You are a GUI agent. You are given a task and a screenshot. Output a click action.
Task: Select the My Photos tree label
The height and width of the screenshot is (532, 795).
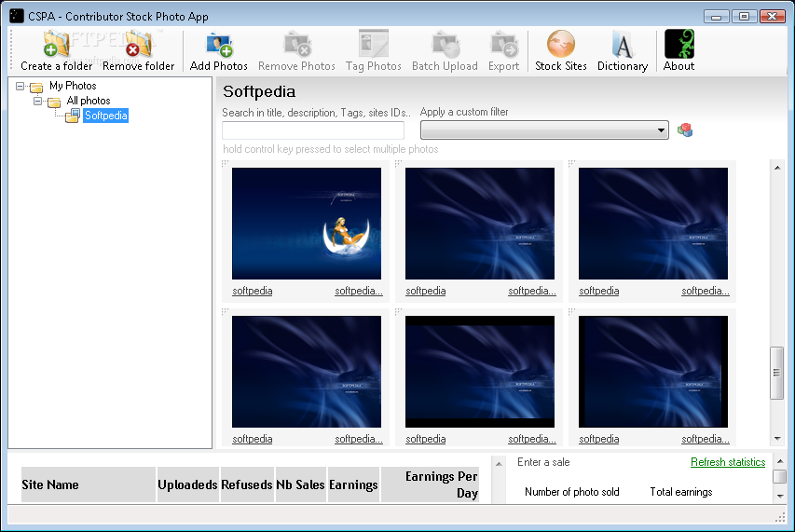pos(73,86)
